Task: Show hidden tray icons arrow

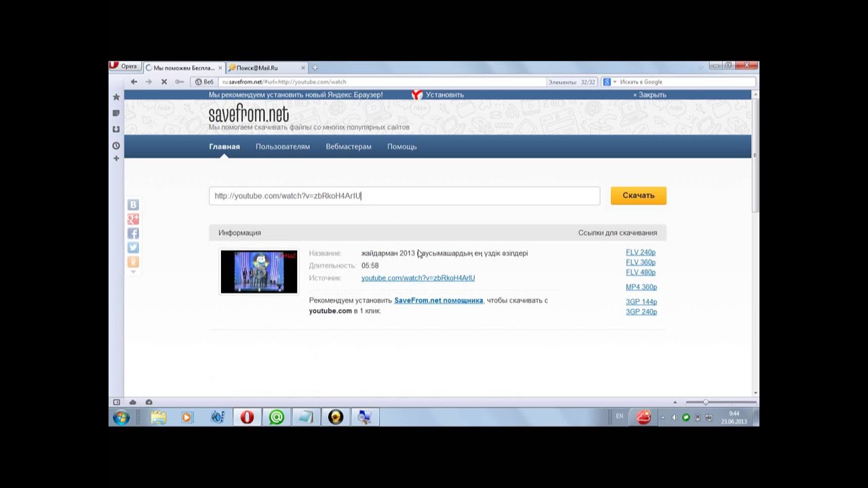Action: click(663, 418)
